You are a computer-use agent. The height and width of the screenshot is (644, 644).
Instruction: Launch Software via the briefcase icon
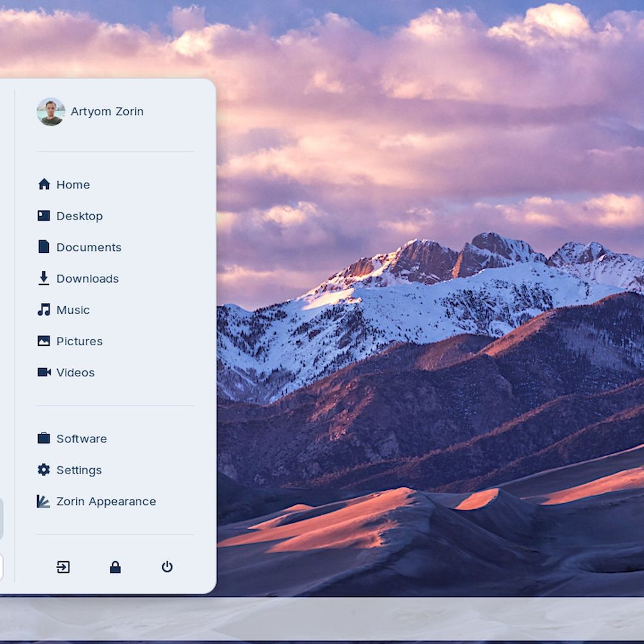tap(43, 438)
